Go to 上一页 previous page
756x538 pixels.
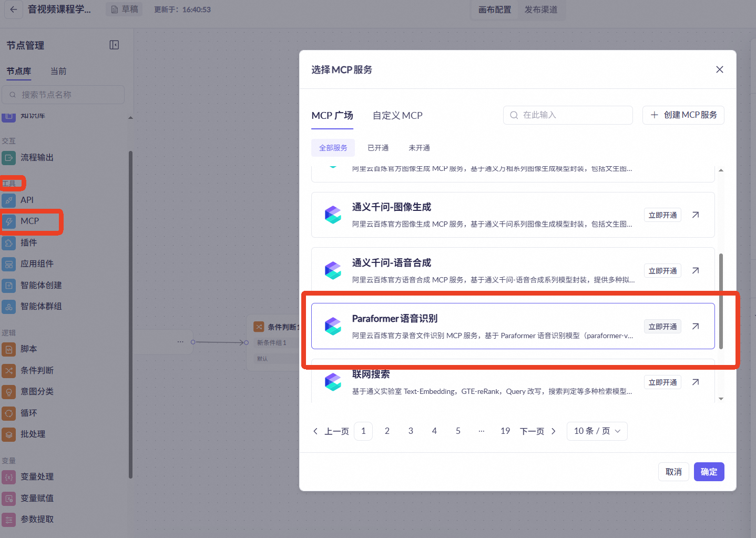coord(331,431)
